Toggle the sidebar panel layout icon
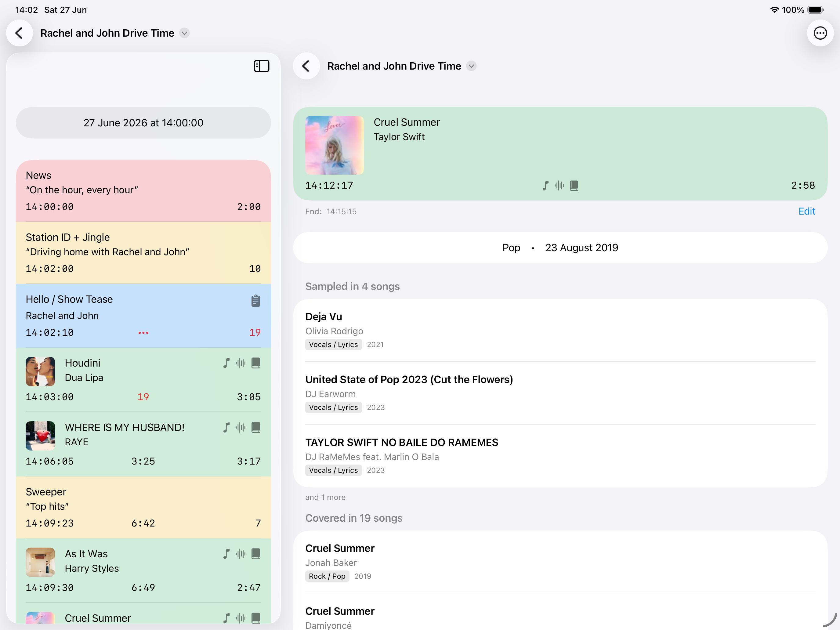The image size is (840, 630). (x=262, y=66)
